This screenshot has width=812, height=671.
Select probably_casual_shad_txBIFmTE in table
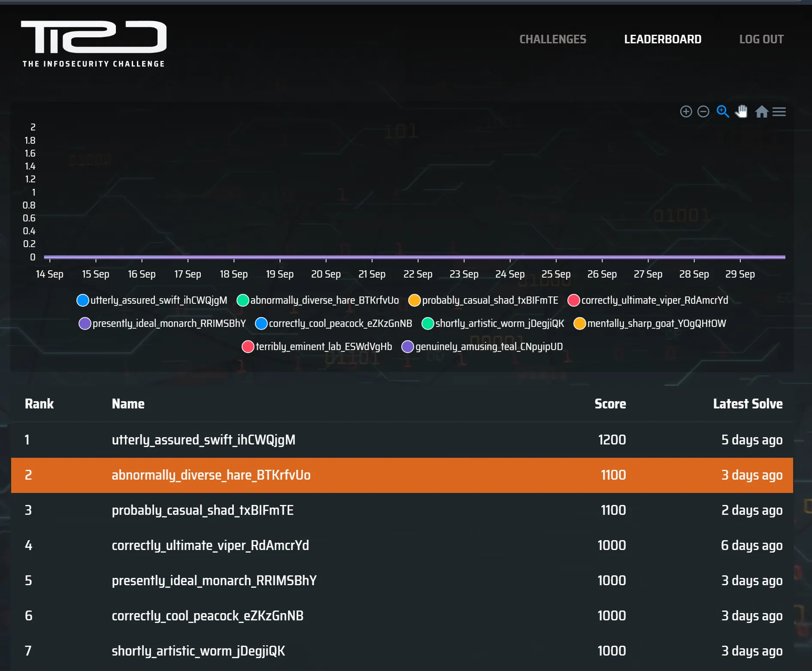(x=203, y=510)
